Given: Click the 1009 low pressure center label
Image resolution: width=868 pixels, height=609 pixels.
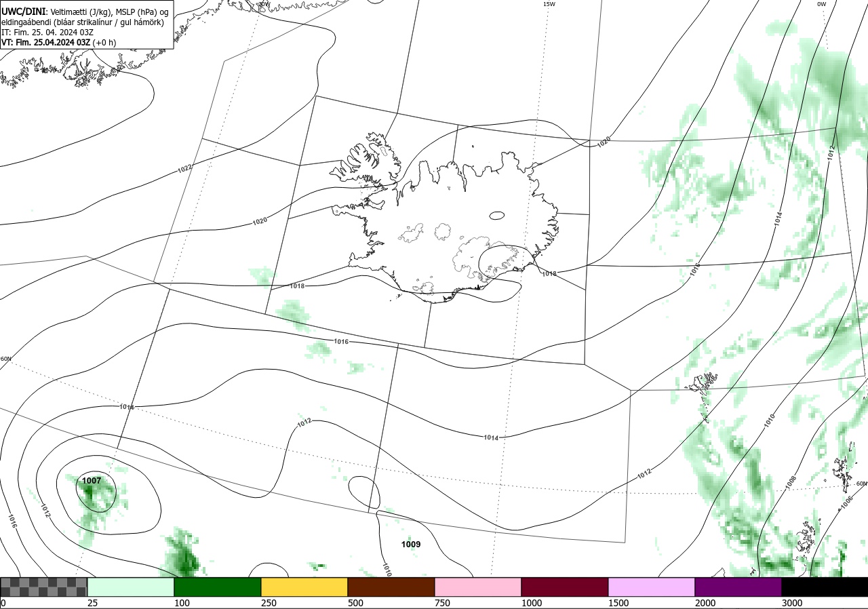Looking at the screenshot, I should (x=411, y=545).
